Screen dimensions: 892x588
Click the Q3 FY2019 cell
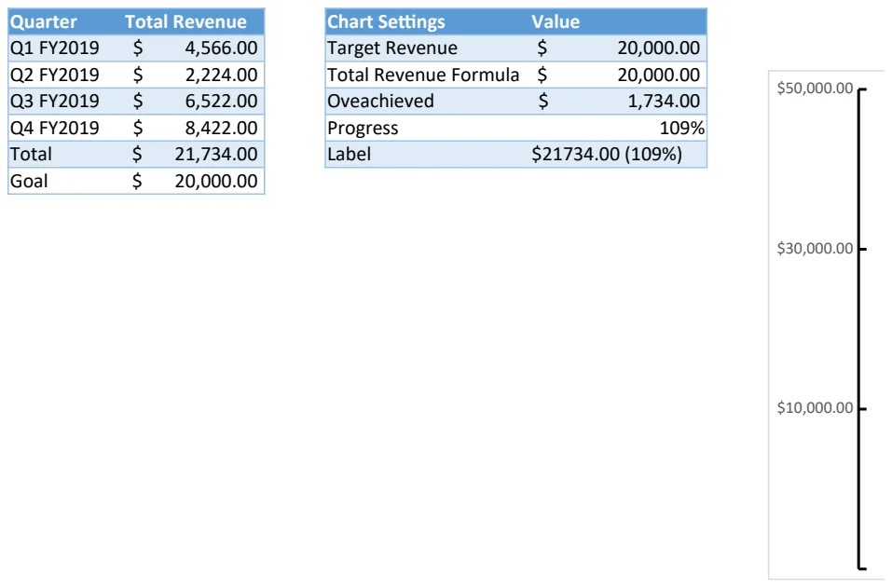tap(65, 101)
